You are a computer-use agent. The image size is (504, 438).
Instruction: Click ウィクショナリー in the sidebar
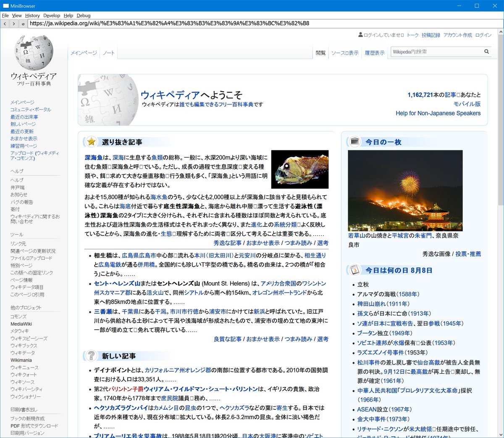coord(26,396)
